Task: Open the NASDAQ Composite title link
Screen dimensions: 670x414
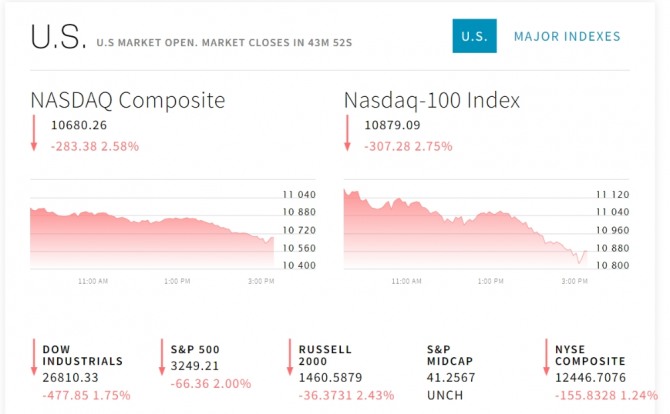Action: tap(127, 101)
